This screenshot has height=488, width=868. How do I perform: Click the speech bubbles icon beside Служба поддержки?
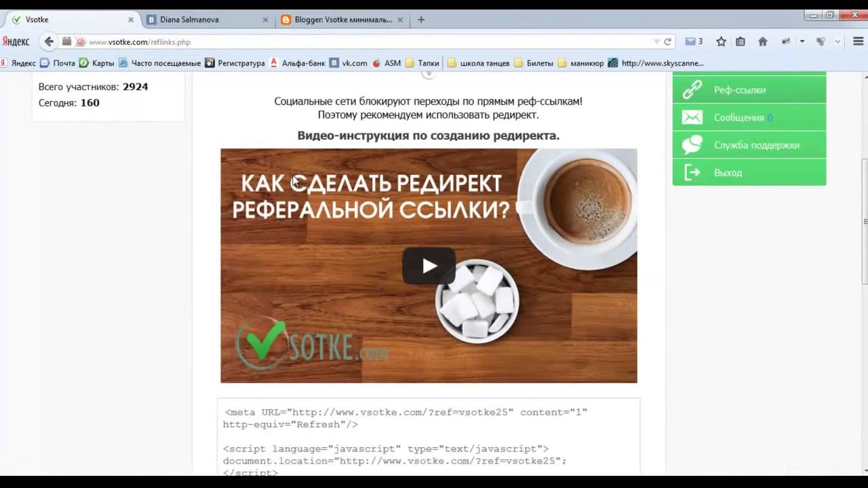692,144
